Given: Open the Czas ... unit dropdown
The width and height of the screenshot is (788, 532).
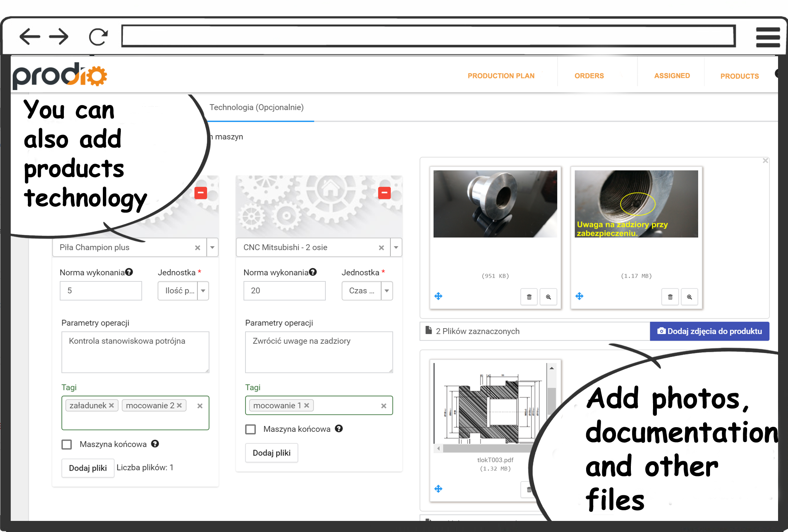Looking at the screenshot, I should coord(367,291).
